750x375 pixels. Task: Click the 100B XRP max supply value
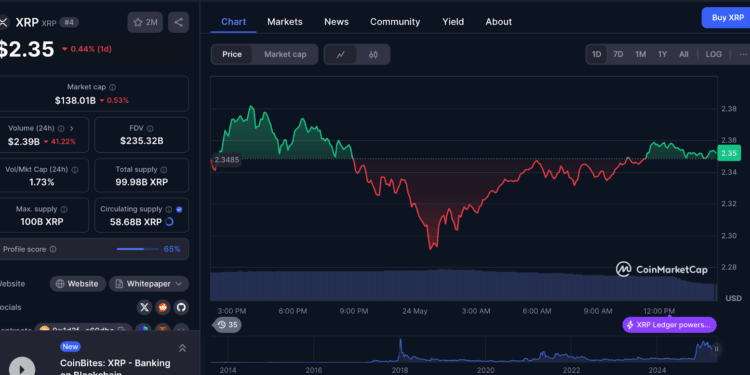click(x=42, y=222)
